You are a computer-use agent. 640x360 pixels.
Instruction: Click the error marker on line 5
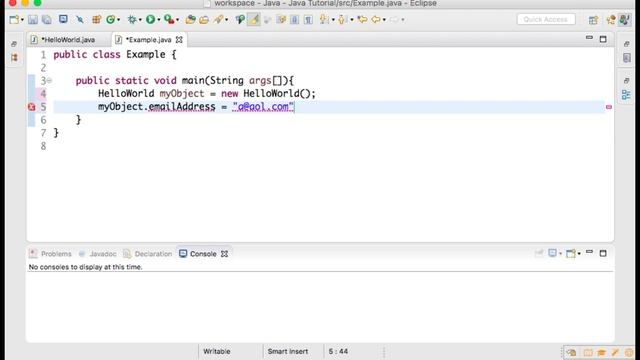[31, 107]
